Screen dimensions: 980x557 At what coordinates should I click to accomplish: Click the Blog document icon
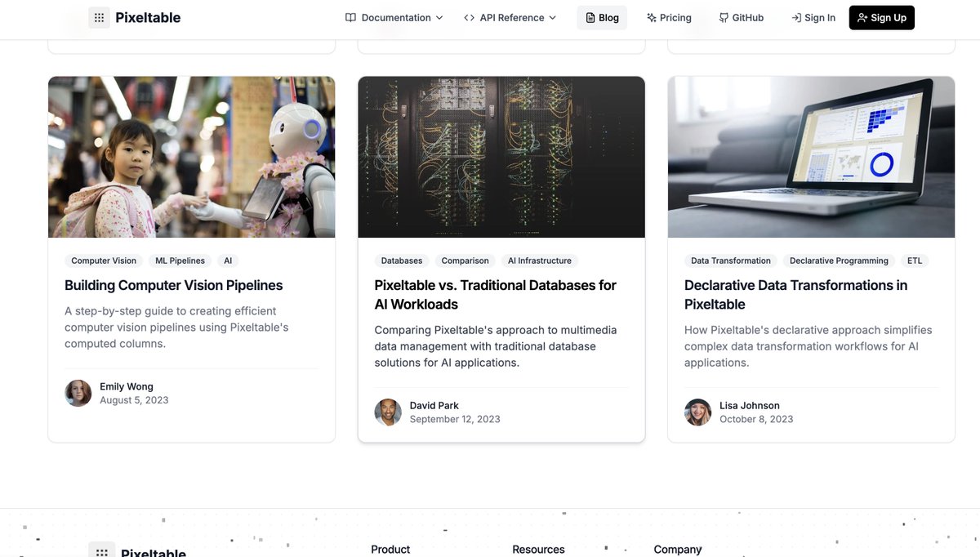coord(590,18)
